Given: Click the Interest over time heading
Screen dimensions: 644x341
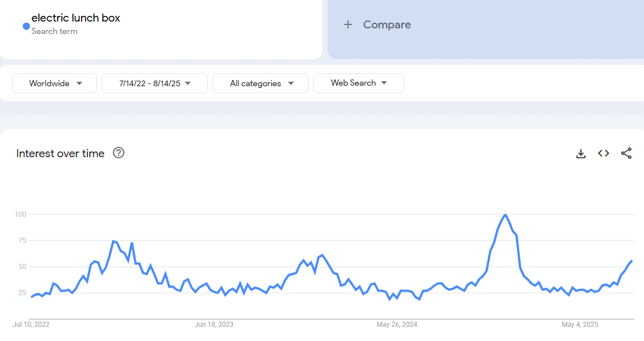Looking at the screenshot, I should (61, 154).
